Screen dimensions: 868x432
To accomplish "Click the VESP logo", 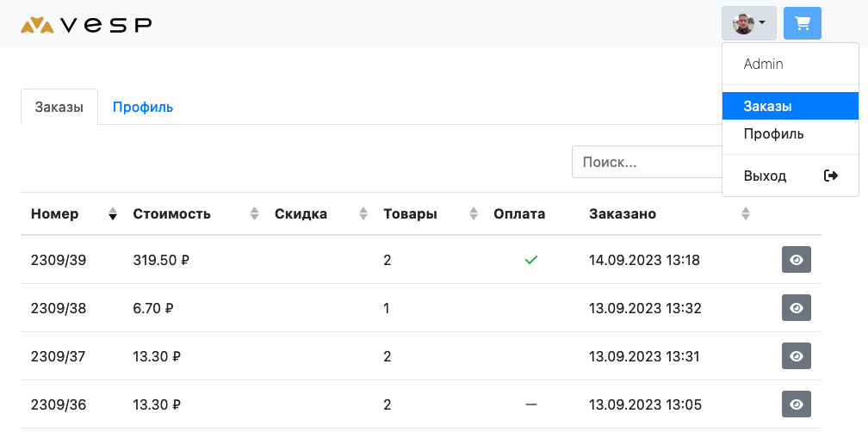I will (x=86, y=25).
